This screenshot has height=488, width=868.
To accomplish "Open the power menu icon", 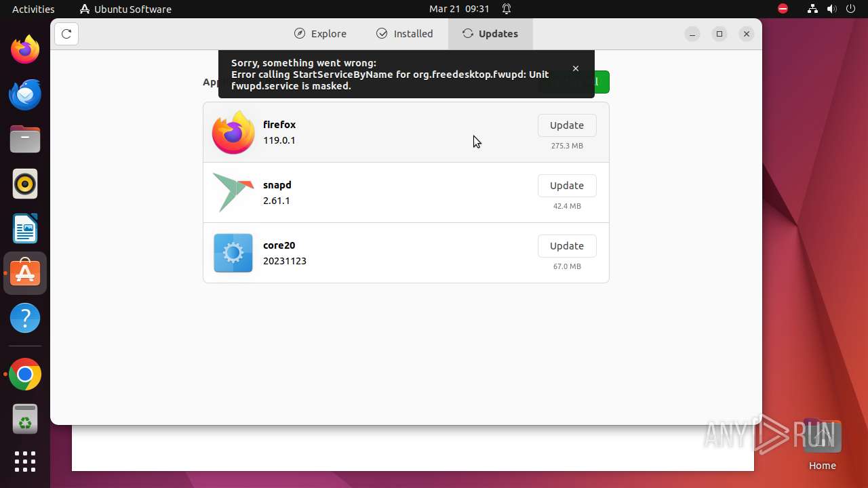I will 850,9.
